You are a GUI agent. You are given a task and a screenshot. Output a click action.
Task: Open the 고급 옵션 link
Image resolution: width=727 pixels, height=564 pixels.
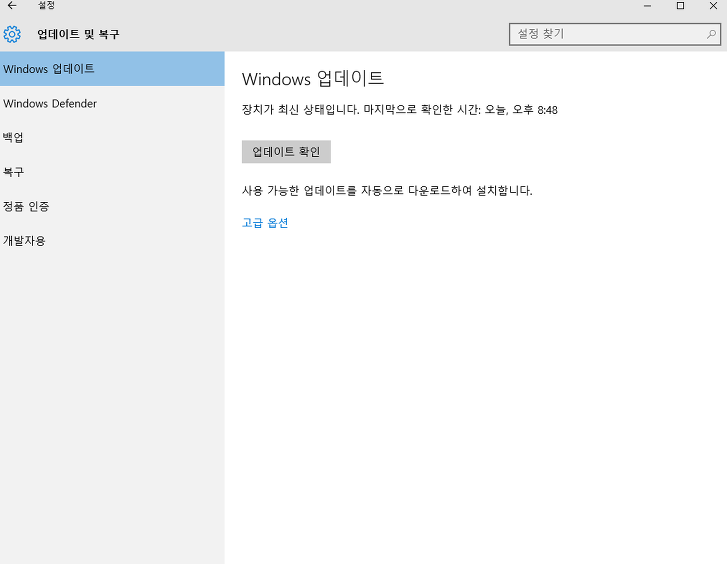[265, 223]
